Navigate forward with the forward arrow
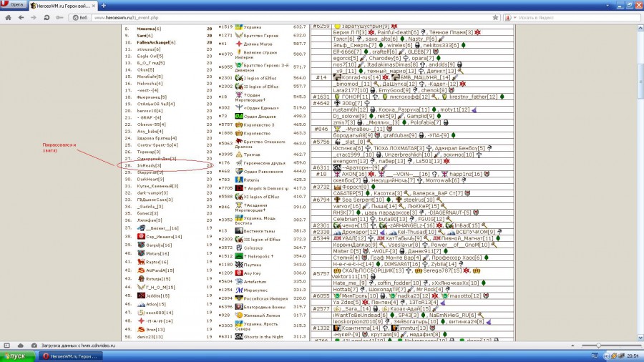Viewport: 644px width, 362px height. point(34,18)
